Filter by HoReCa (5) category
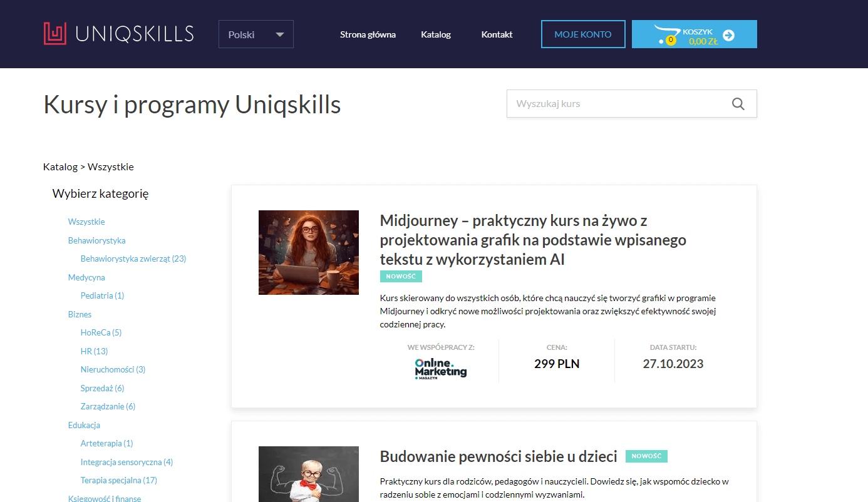 pyautogui.click(x=101, y=332)
